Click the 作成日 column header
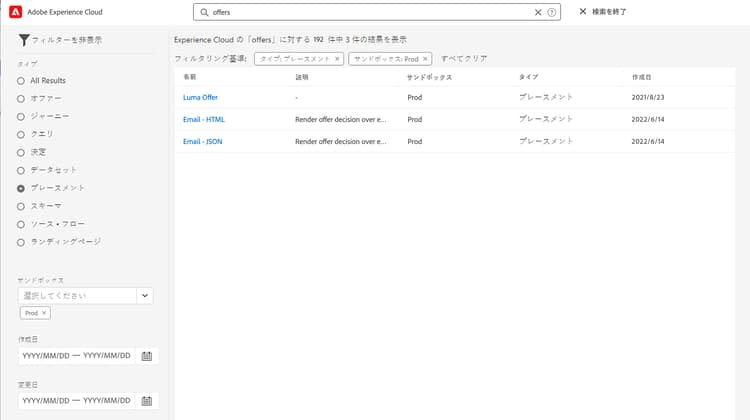Screen dimensions: 750x420 click(x=641, y=77)
